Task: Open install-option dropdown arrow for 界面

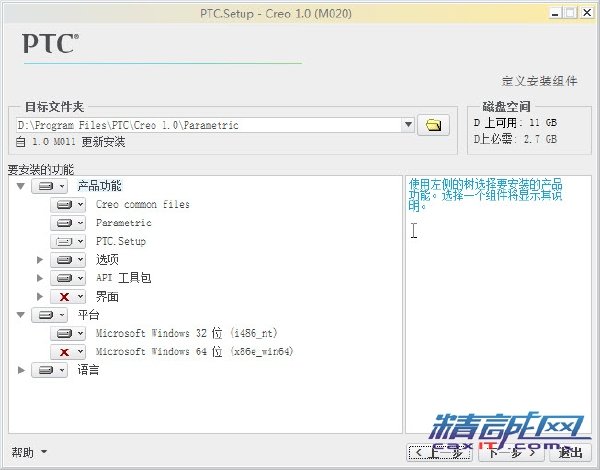Action: [80, 297]
